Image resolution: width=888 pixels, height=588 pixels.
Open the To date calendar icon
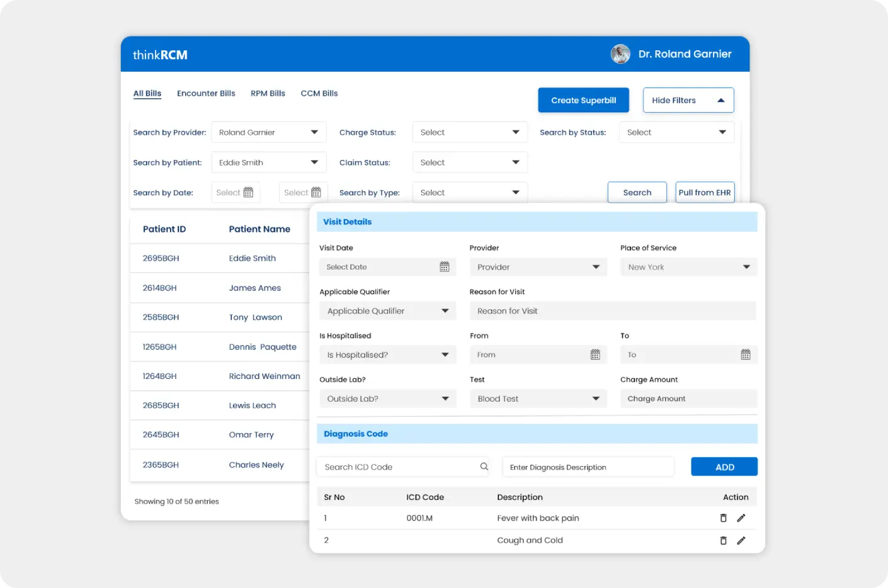746,354
